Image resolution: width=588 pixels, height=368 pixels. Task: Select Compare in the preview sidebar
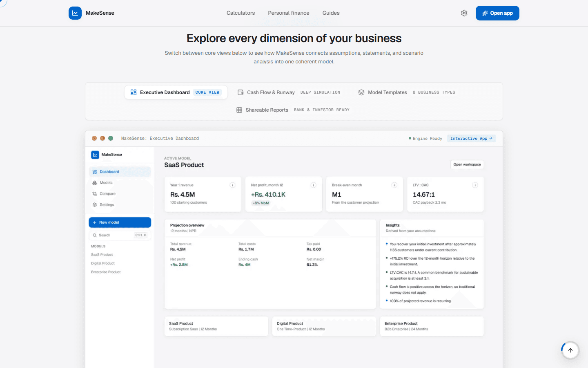tap(120, 194)
